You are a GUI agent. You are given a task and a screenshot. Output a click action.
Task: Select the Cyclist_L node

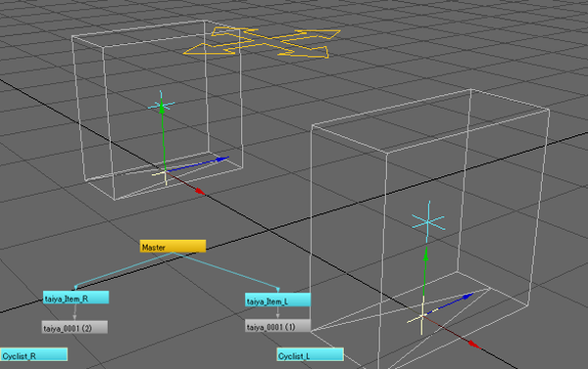pos(310,354)
